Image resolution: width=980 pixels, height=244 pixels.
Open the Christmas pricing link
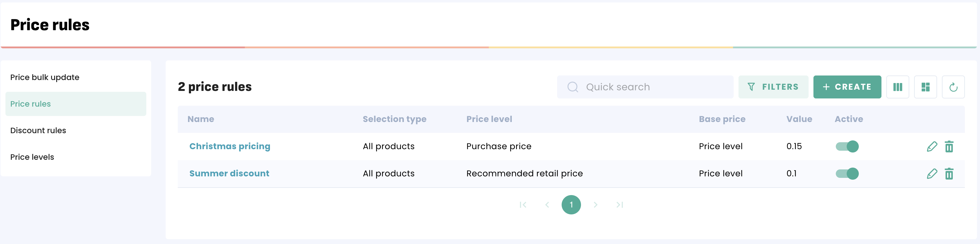[230, 146]
